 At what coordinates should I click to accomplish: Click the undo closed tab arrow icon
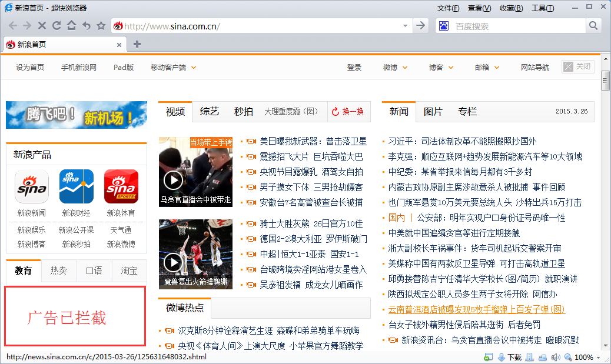[x=86, y=26]
